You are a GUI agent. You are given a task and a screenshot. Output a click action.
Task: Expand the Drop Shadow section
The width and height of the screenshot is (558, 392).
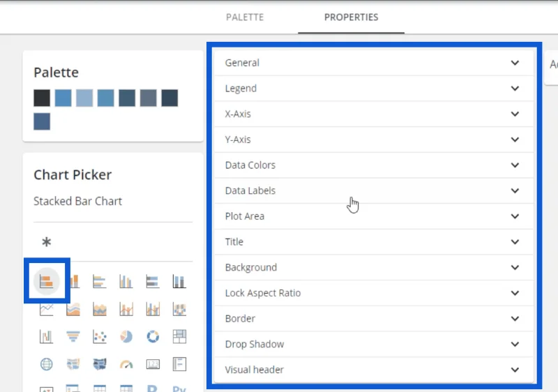tap(374, 345)
